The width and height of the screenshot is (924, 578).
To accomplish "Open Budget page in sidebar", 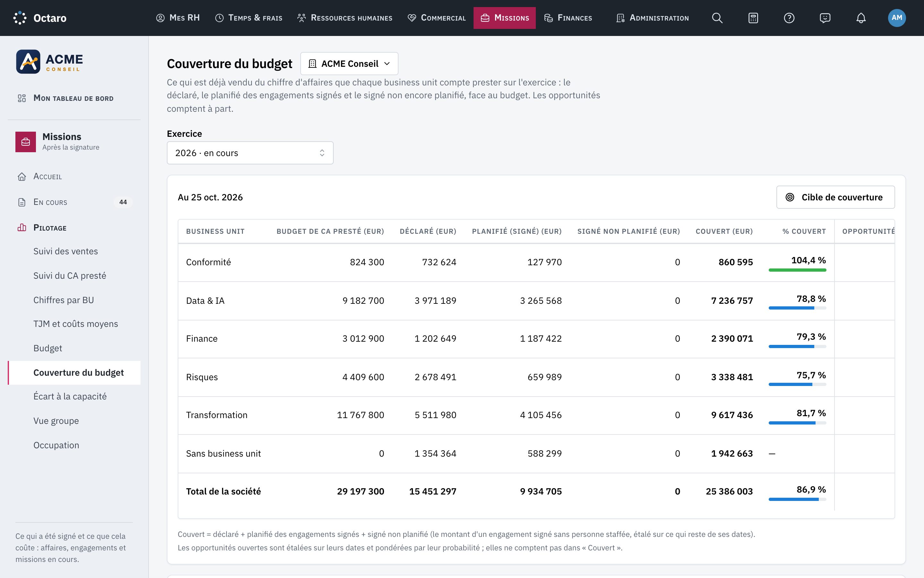I will click(48, 348).
